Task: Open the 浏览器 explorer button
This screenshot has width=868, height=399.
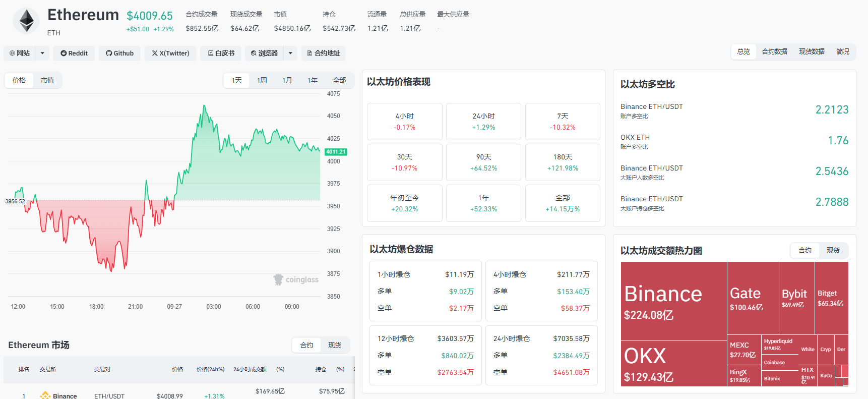Action: [x=264, y=53]
